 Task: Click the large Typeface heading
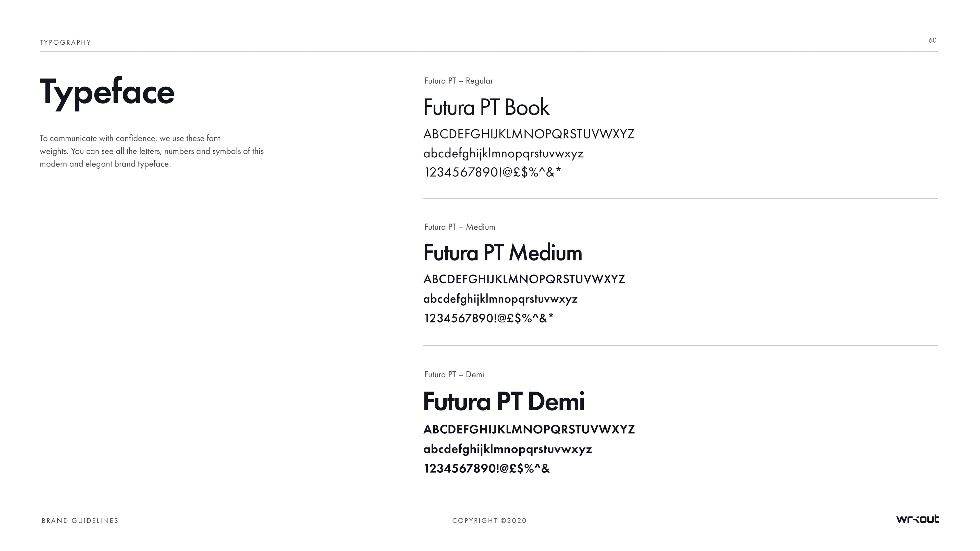pyautogui.click(x=107, y=93)
